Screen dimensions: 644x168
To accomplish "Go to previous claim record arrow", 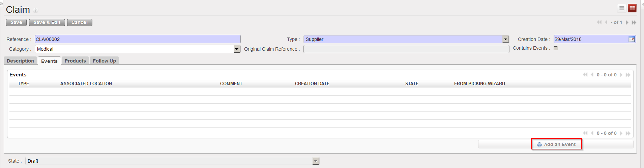I will (x=606, y=22).
